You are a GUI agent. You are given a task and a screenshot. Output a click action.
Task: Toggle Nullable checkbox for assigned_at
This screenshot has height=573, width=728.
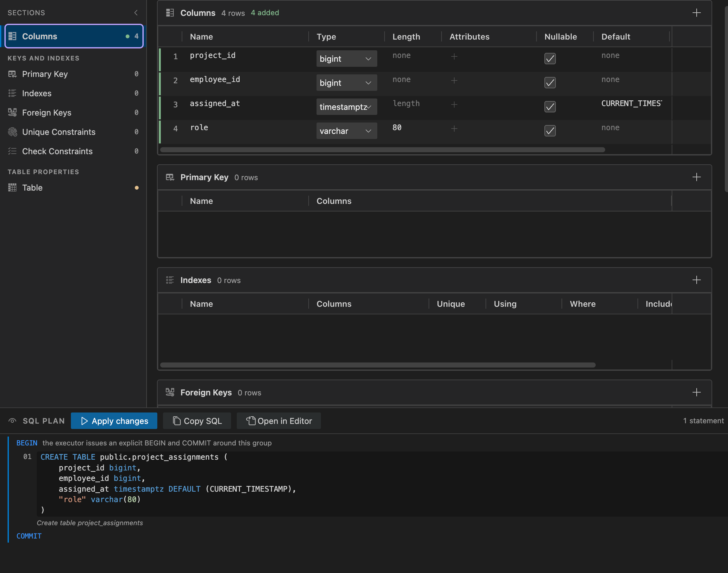click(550, 107)
